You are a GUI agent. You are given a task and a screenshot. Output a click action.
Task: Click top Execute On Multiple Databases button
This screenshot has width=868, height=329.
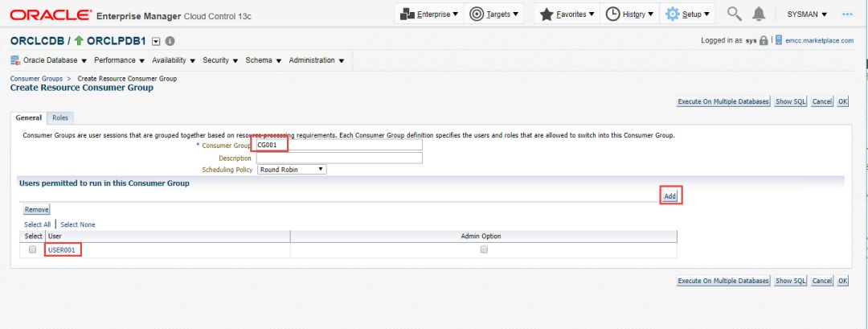click(723, 102)
